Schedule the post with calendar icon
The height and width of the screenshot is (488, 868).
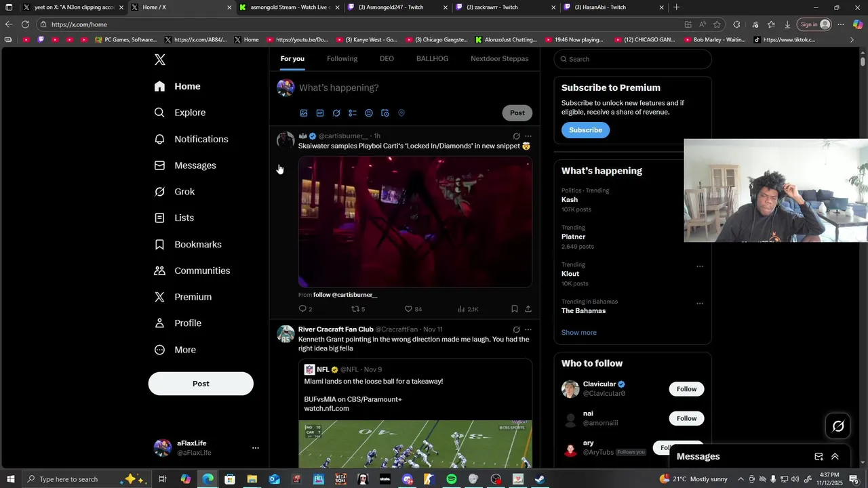[x=385, y=113]
